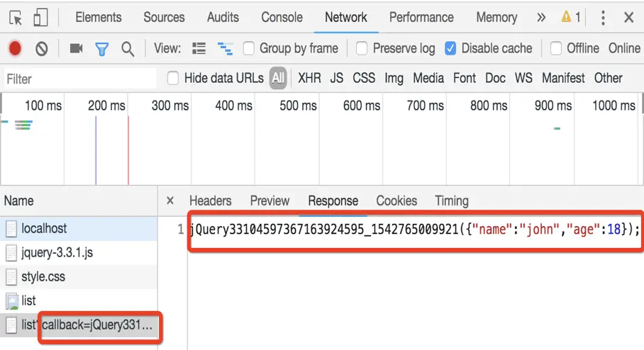
Task: Switch to the Sources tab
Action: (164, 17)
